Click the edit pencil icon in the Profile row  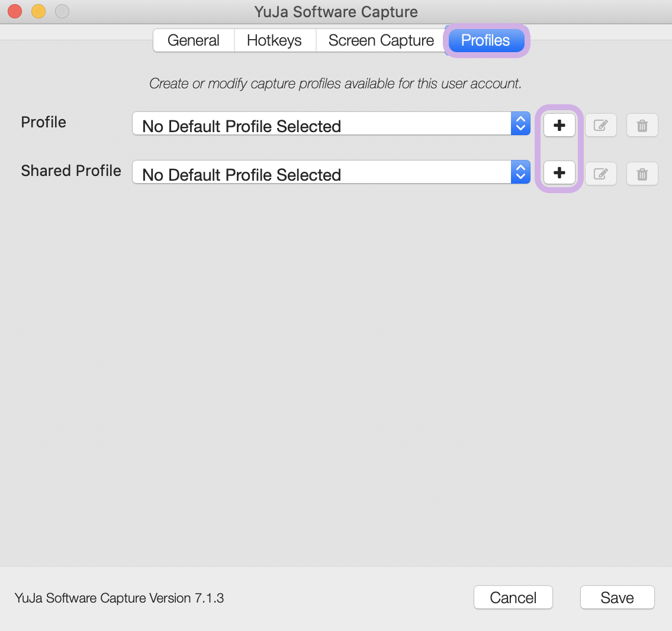pos(601,125)
